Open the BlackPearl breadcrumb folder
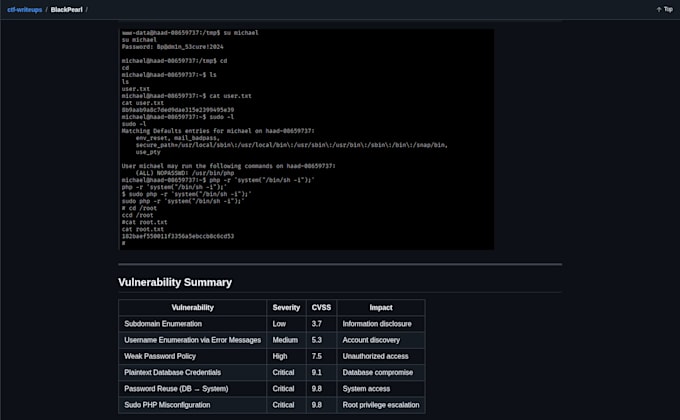Image resolution: width=680 pixels, height=420 pixels. tap(66, 10)
